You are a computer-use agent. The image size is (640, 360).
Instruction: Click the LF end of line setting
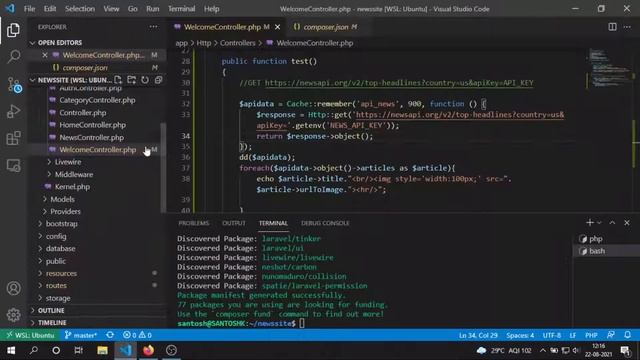pos(573,335)
